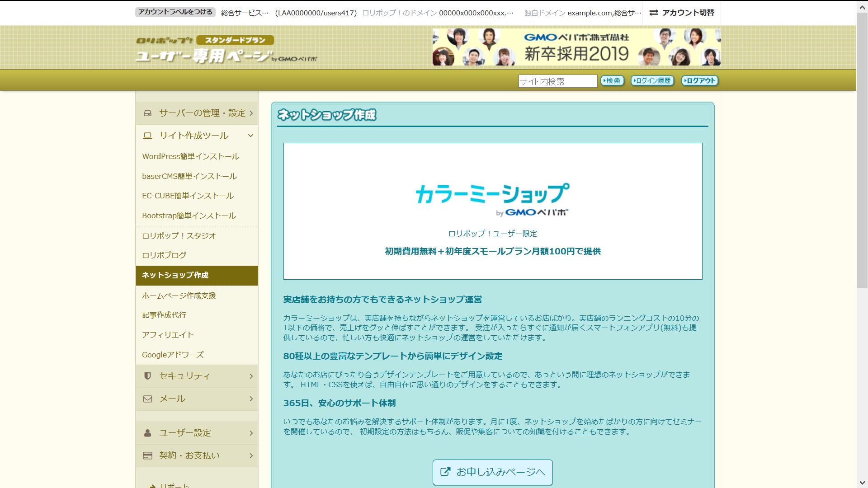Collapse the サイト作成ツール section chevron
The image size is (868, 488).
point(250,136)
